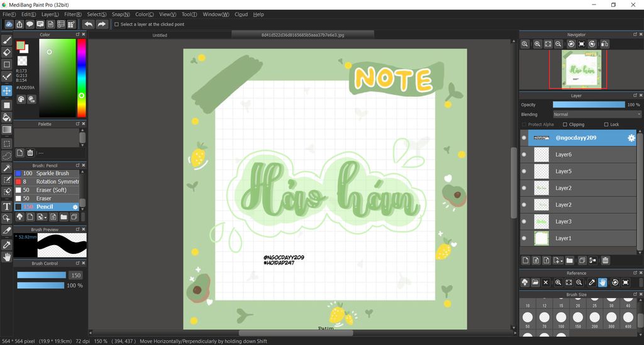Select the Sparkle Brush
The width and height of the screenshot is (644, 345).
coord(47,173)
